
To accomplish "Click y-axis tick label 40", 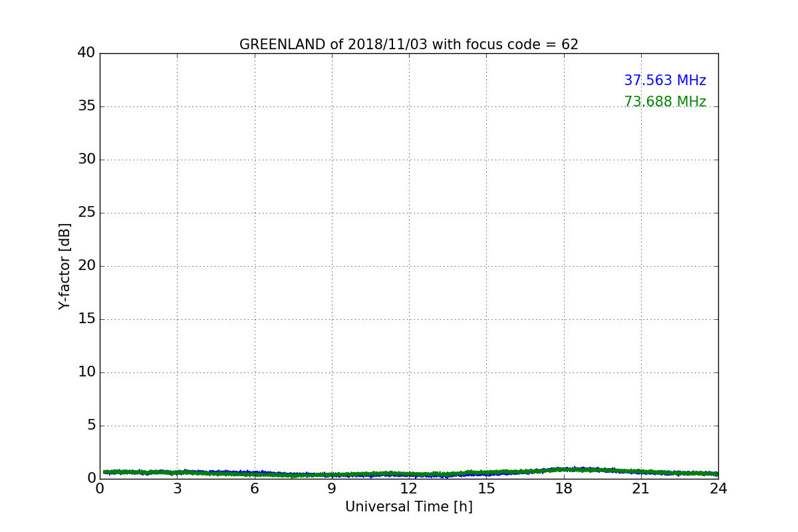I will (x=86, y=53).
